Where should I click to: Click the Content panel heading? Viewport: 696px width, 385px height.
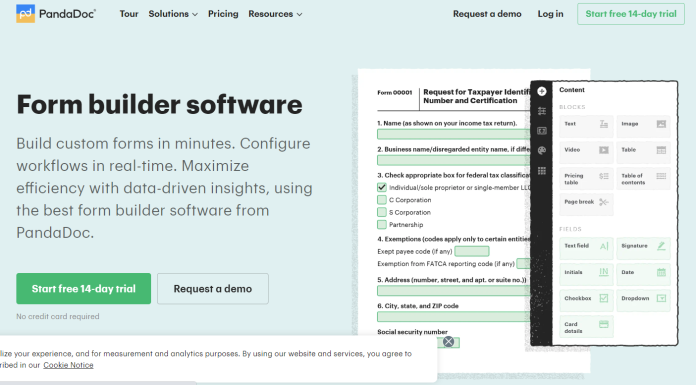572,90
